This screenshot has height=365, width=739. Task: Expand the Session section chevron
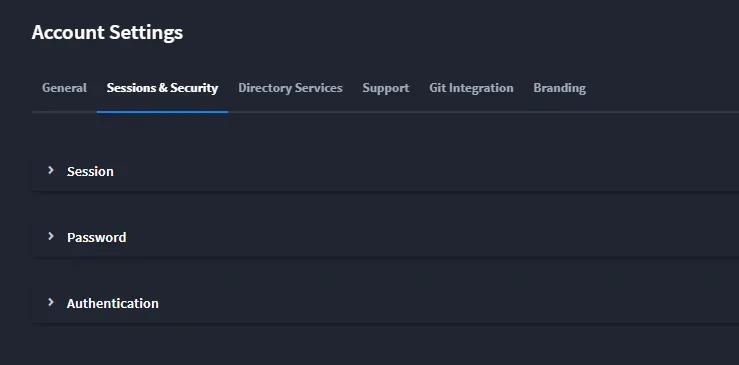pyautogui.click(x=51, y=170)
